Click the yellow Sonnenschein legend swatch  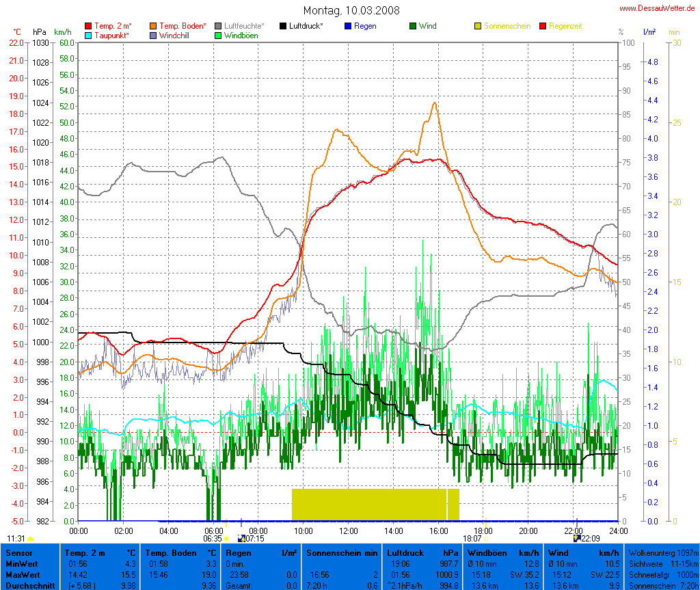coord(478,26)
